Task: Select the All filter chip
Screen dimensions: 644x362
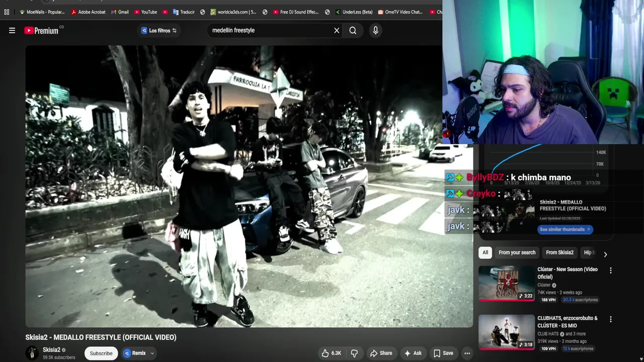Action: [485, 252]
